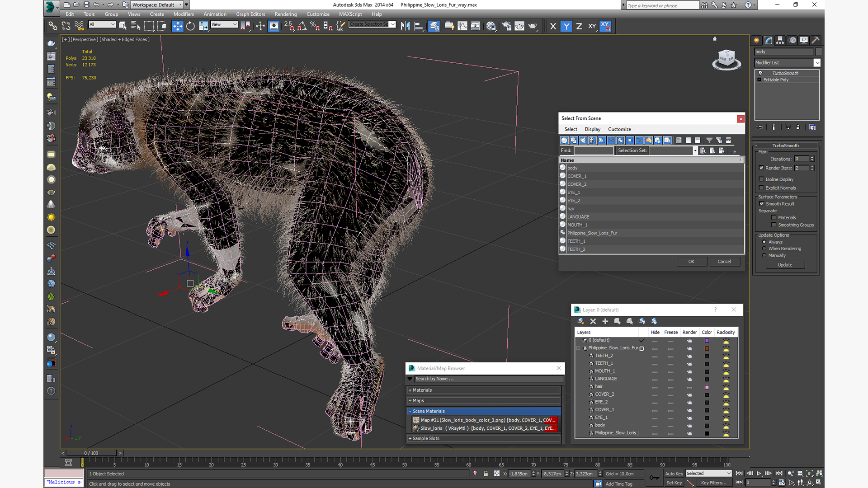
Task: Click the Mirror tool icon
Action: click(x=406, y=26)
